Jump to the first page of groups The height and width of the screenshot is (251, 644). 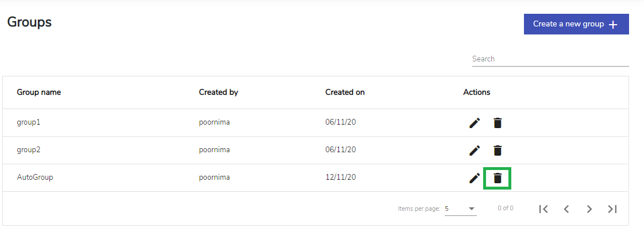543,209
